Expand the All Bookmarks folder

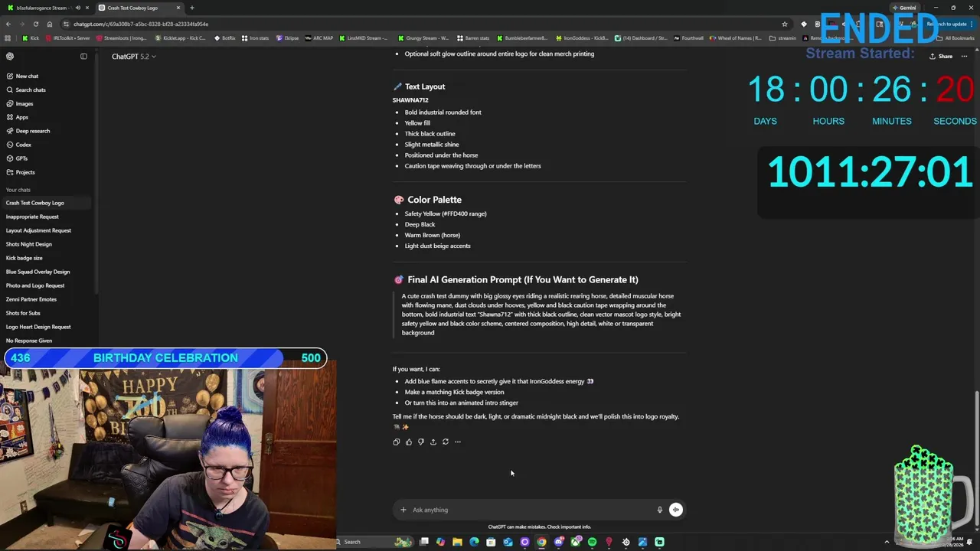[955, 37]
